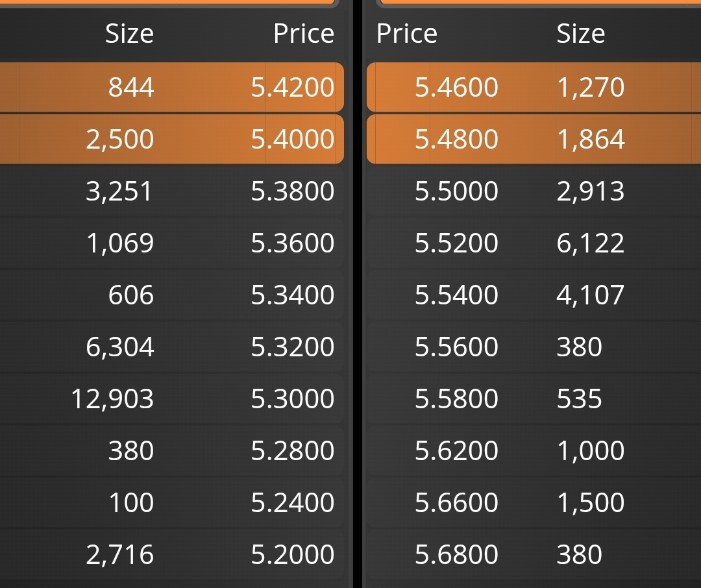Click the bid side Price column header
This screenshot has width=701, height=588.
[x=304, y=34]
